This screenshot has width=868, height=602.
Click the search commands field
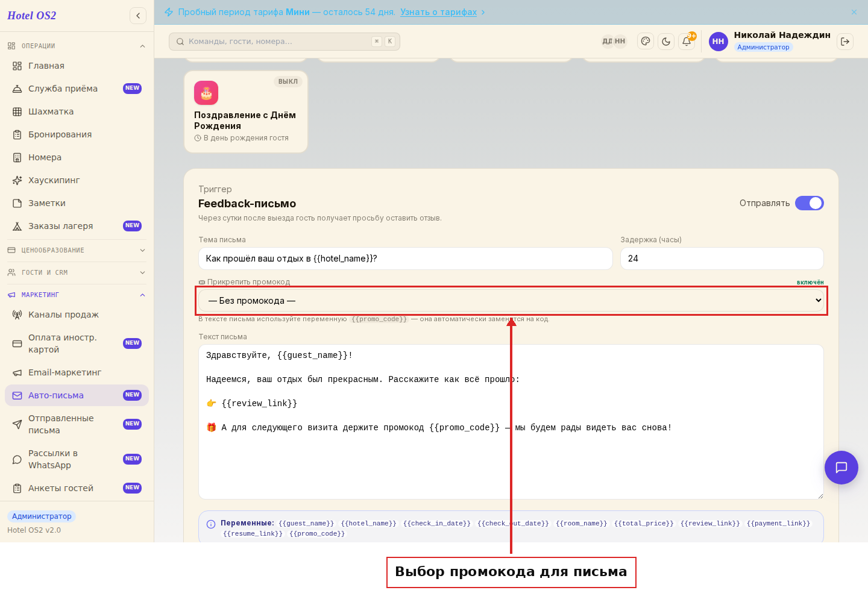pos(285,42)
